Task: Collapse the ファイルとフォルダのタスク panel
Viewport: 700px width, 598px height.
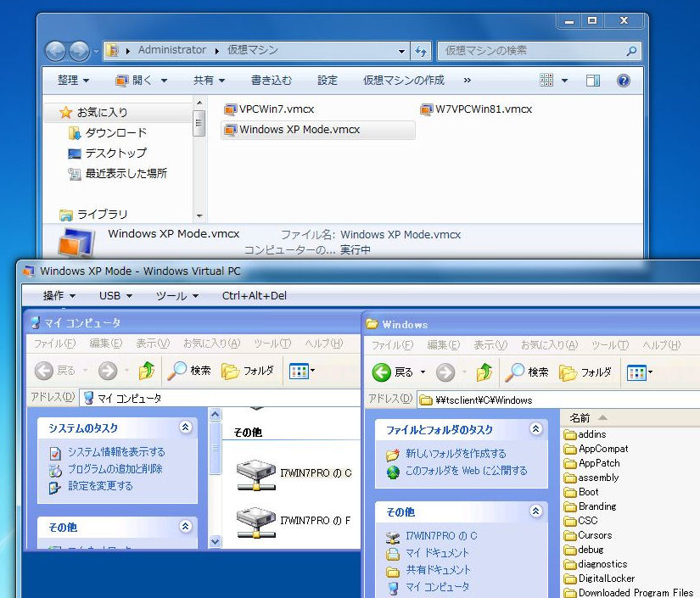Action: pos(535,429)
